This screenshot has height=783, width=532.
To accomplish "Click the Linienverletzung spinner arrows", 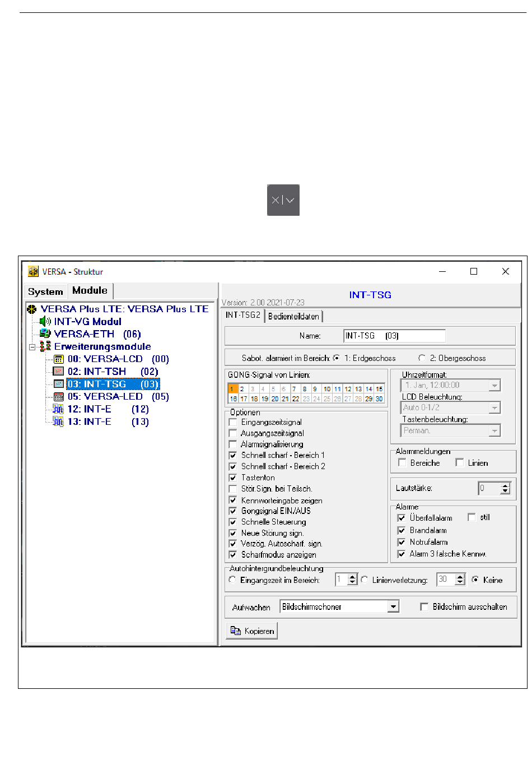I will (460, 580).
